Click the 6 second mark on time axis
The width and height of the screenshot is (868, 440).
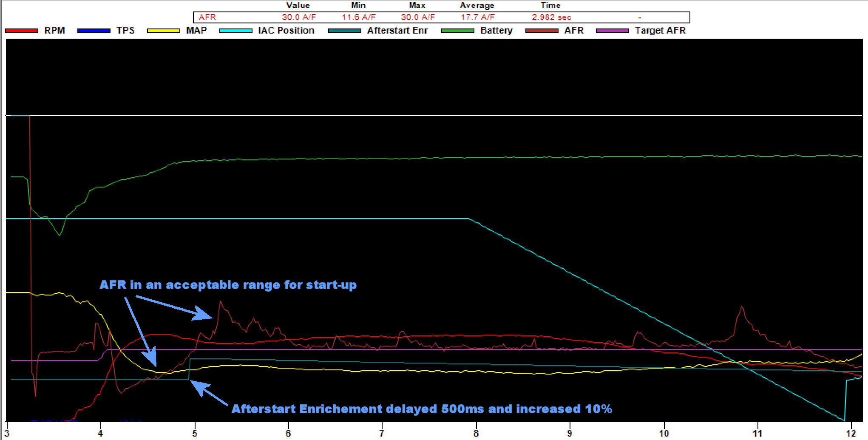click(x=288, y=433)
